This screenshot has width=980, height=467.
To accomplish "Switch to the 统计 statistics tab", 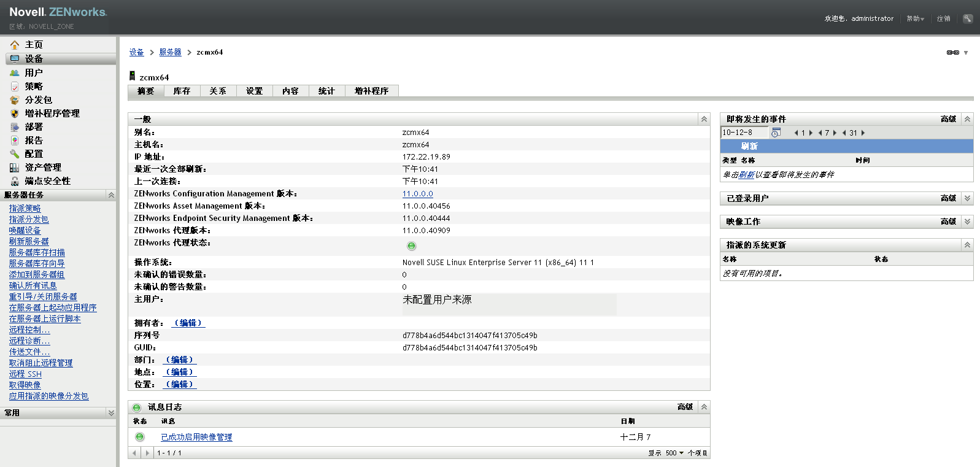I will point(327,91).
